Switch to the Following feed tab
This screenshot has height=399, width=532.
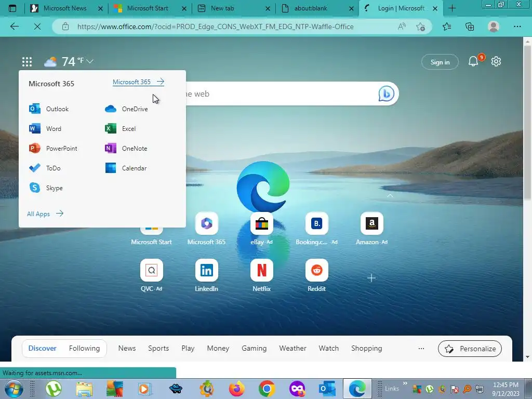85,349
